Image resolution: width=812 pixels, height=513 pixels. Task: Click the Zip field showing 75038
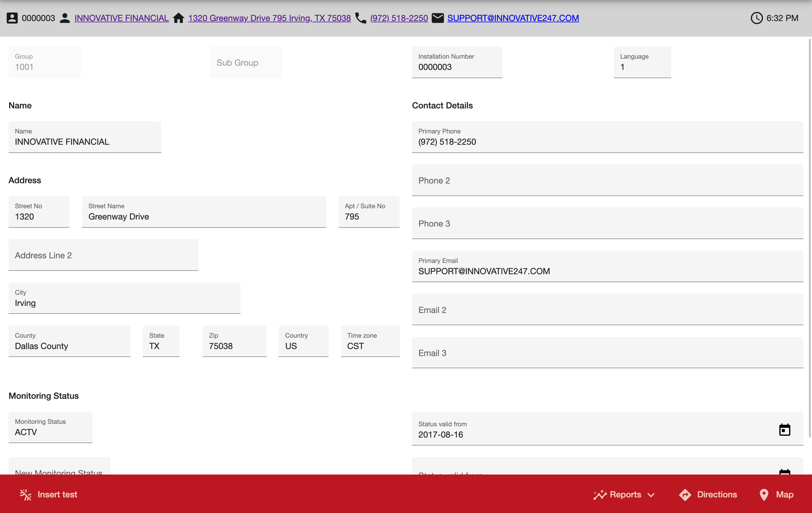point(234,341)
